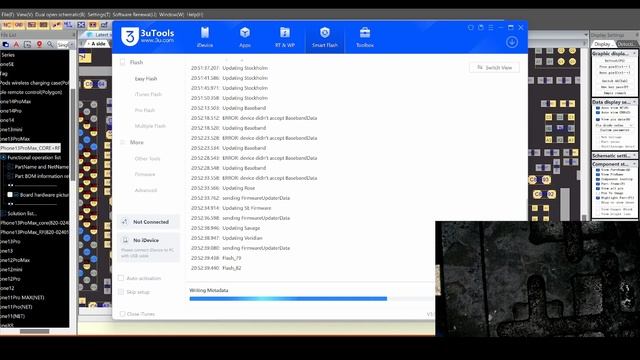Click the fourth dark-orange toolbar icon
This screenshot has width=640, height=360.
44,25
